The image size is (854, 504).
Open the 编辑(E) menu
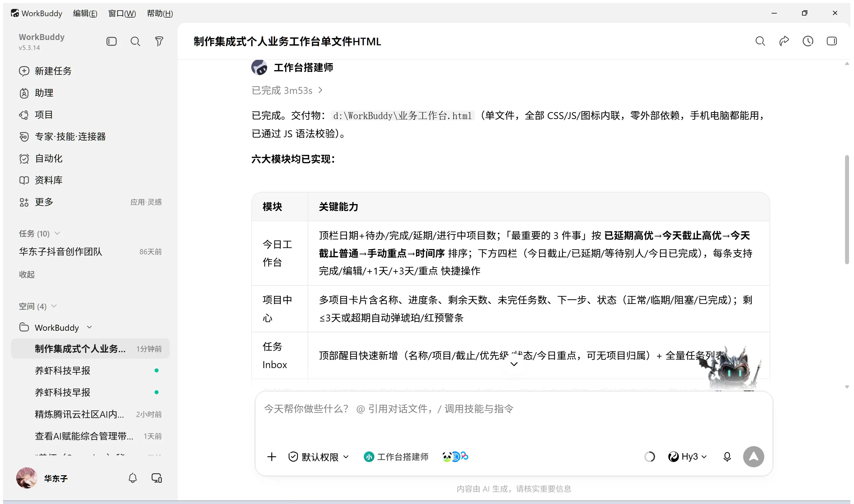click(85, 13)
